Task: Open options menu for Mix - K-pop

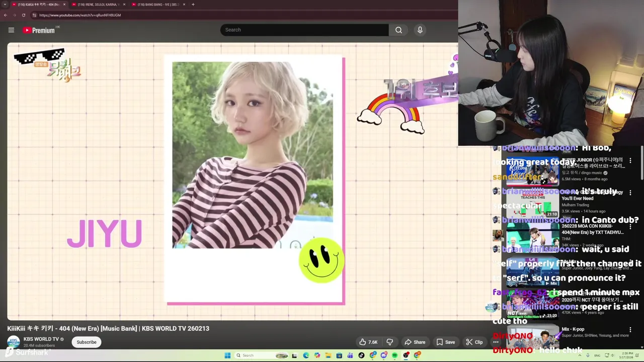Action: (x=630, y=330)
